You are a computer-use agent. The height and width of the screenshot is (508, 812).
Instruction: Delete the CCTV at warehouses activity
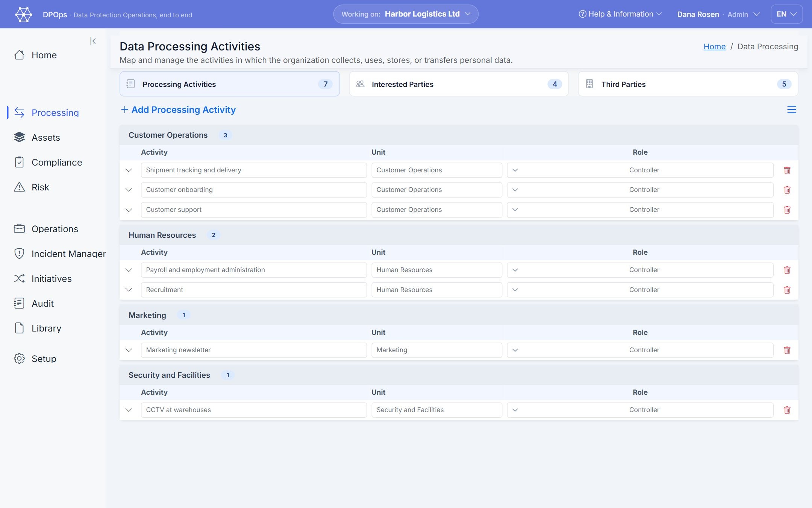coord(787,410)
